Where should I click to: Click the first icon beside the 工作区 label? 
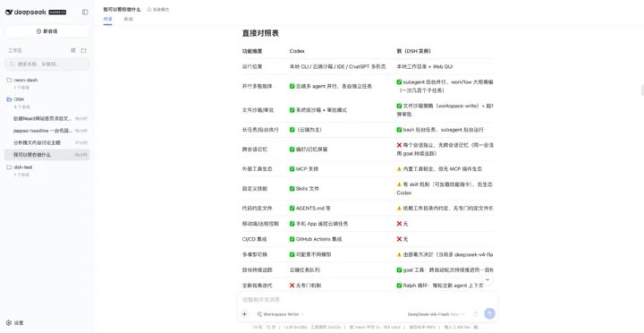point(73,50)
